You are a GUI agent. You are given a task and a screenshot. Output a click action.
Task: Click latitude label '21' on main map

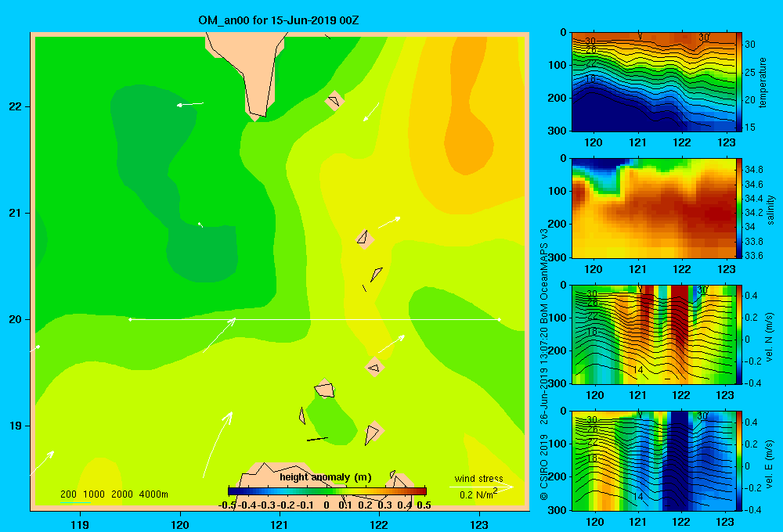click(x=16, y=213)
